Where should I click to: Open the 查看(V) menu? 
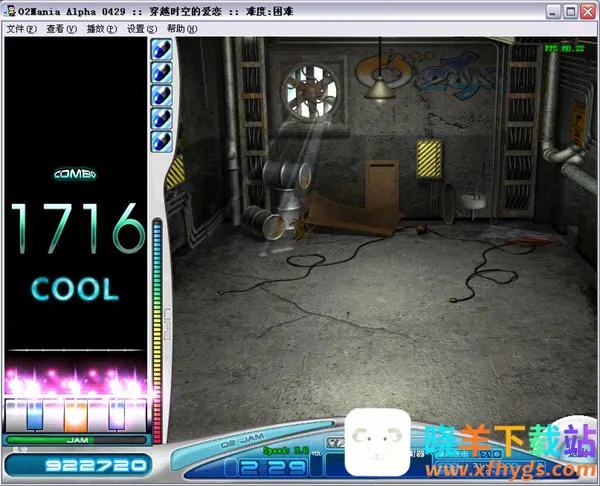pos(61,29)
